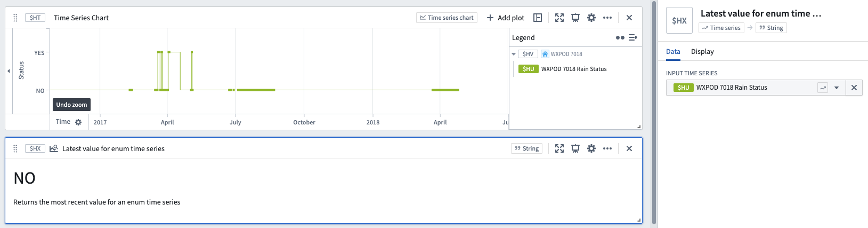Toggle the legend sidebar layout icon

tap(538, 18)
